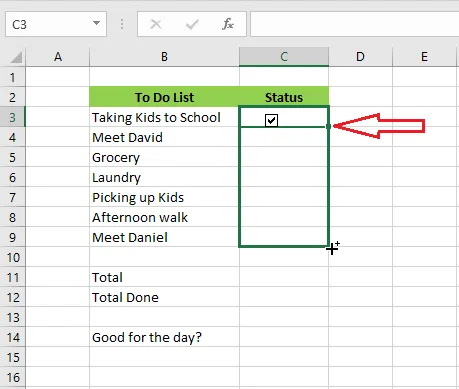
Task: Select column A header
Action: (58, 57)
